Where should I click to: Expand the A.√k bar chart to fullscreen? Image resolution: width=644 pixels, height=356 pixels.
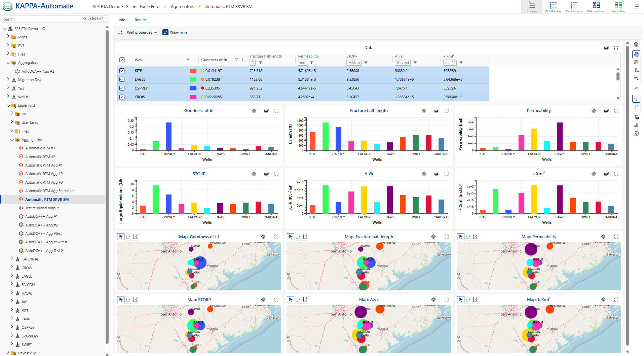447,174
